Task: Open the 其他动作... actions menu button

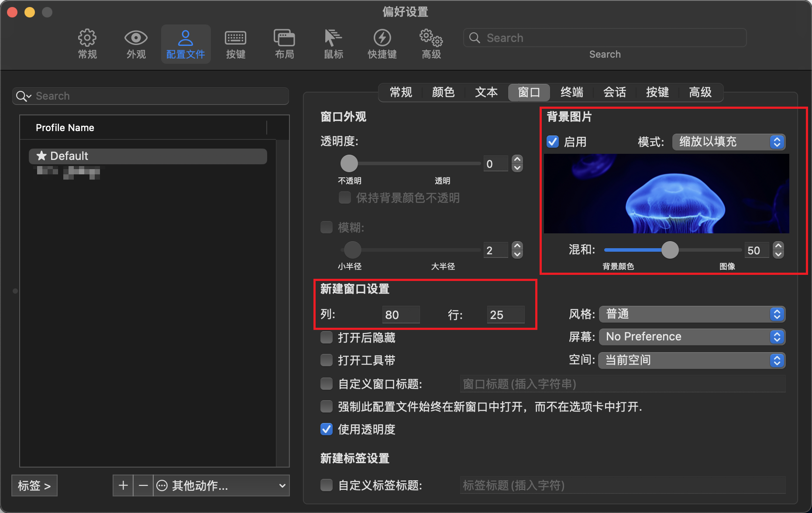Action: [221, 485]
